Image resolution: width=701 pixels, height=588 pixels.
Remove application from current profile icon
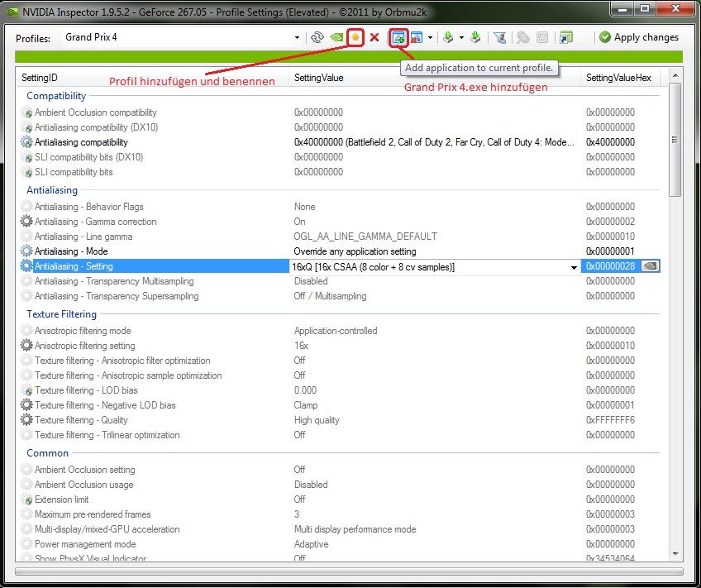[x=417, y=38]
